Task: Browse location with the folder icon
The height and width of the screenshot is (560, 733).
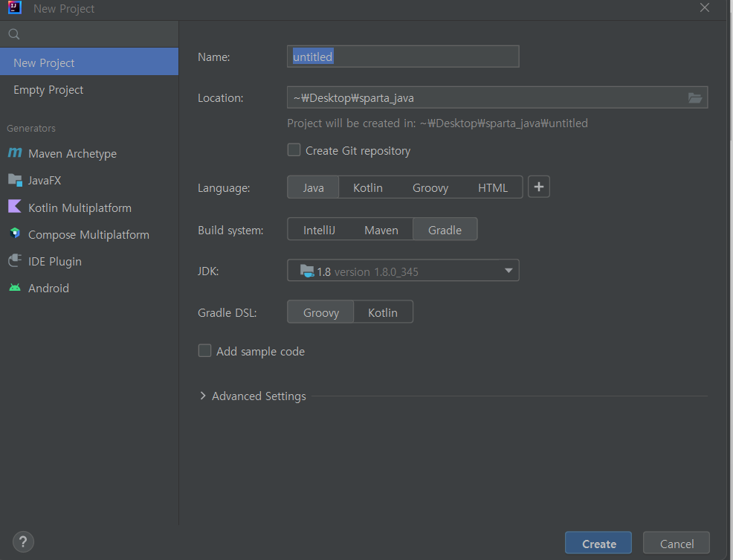Action: click(694, 97)
